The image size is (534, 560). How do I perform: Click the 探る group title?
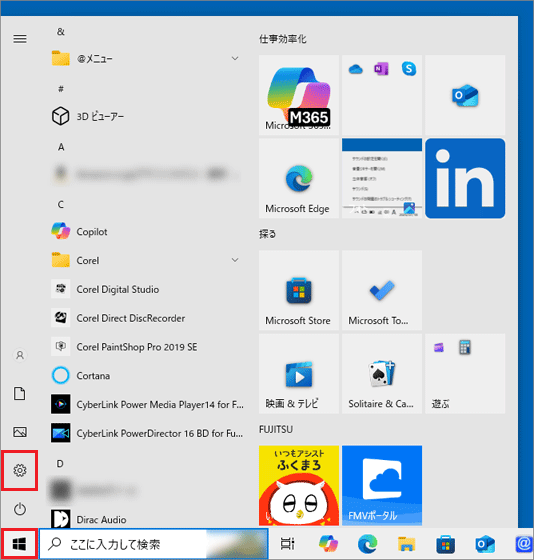pos(267,234)
